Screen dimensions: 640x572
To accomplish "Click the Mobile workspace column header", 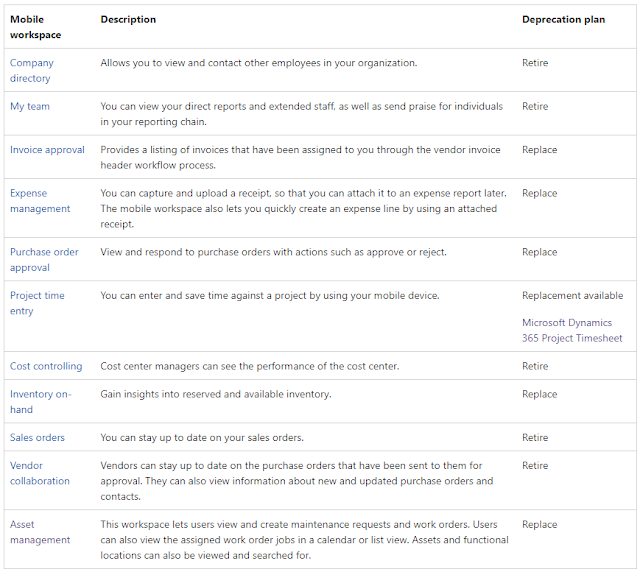I will 35,27.
